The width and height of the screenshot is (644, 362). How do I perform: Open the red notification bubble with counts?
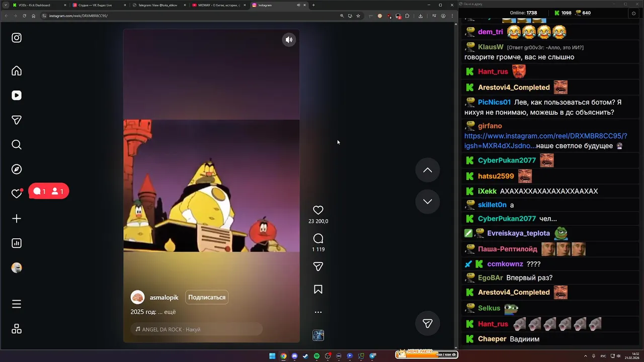(48, 192)
